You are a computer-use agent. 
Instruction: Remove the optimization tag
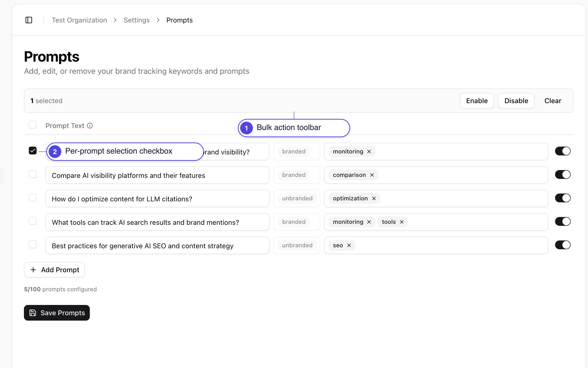(x=374, y=198)
